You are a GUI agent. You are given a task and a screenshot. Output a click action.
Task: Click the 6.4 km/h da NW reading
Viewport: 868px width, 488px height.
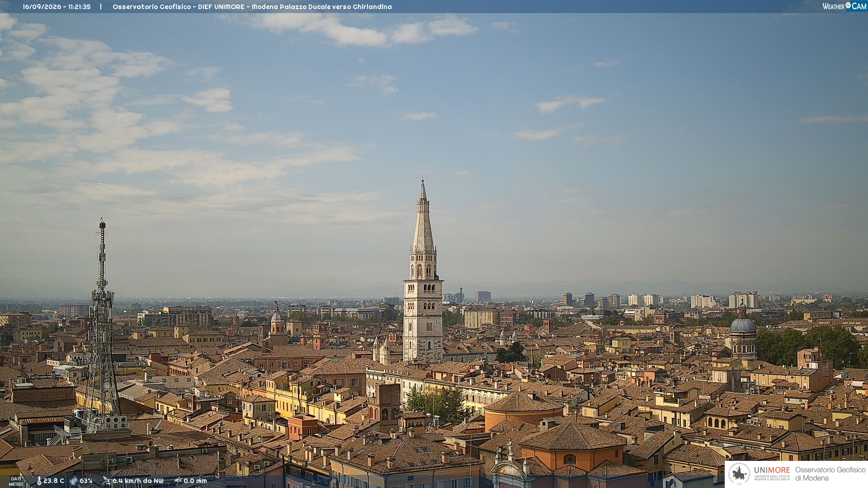pyautogui.click(x=138, y=481)
